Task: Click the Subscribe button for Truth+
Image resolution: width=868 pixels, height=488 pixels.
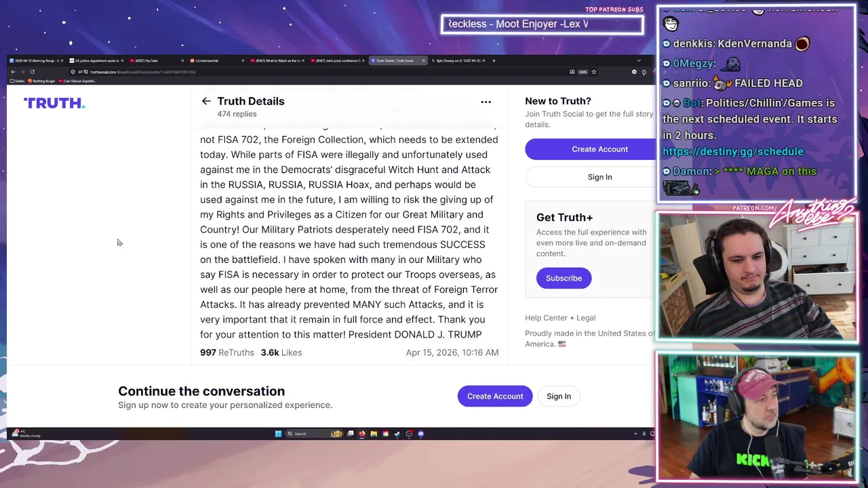Action: [x=564, y=278]
